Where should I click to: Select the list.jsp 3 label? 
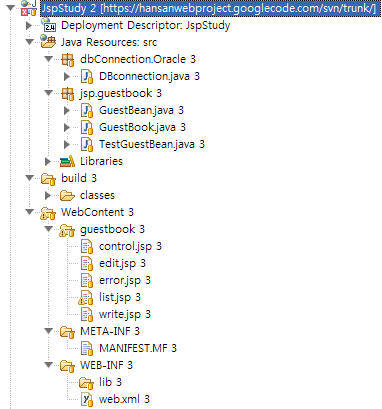(120, 298)
